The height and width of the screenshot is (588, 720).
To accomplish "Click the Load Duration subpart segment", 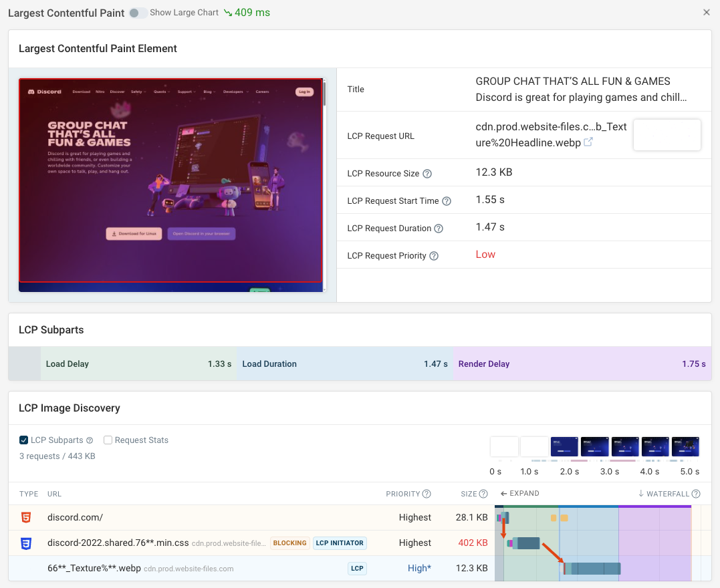I will pos(345,363).
